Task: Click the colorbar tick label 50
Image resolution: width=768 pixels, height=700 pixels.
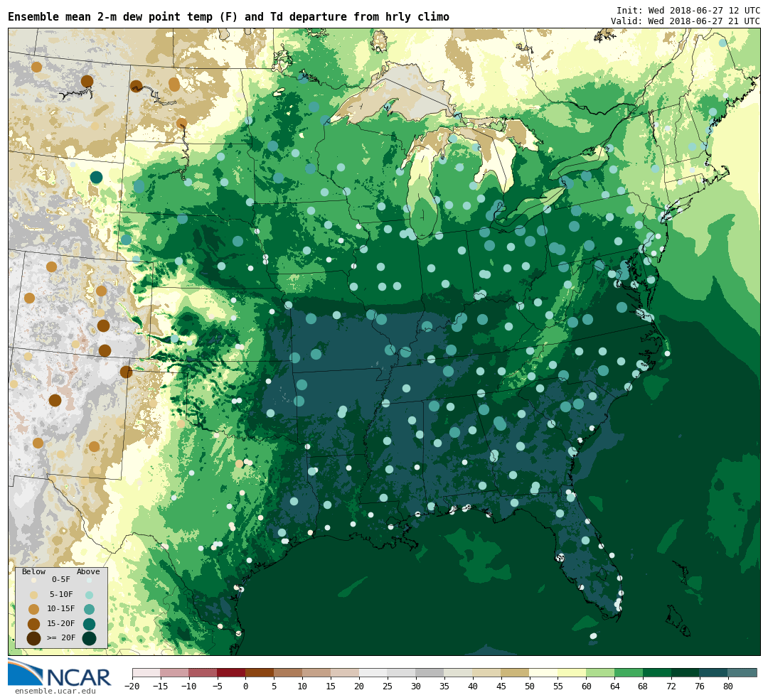Action: point(530,686)
